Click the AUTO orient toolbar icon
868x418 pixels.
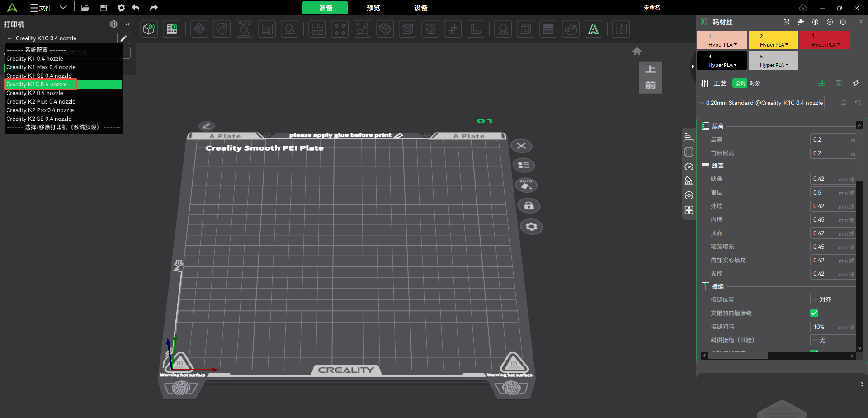(x=245, y=29)
